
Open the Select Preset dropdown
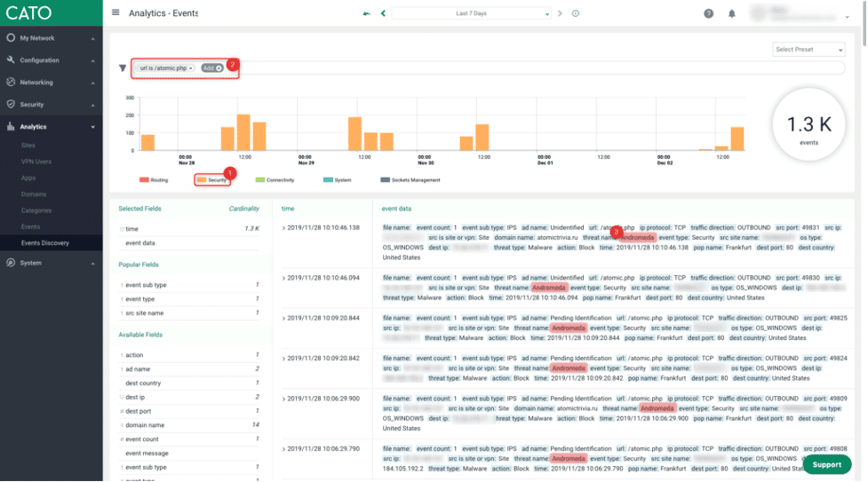[x=808, y=49]
